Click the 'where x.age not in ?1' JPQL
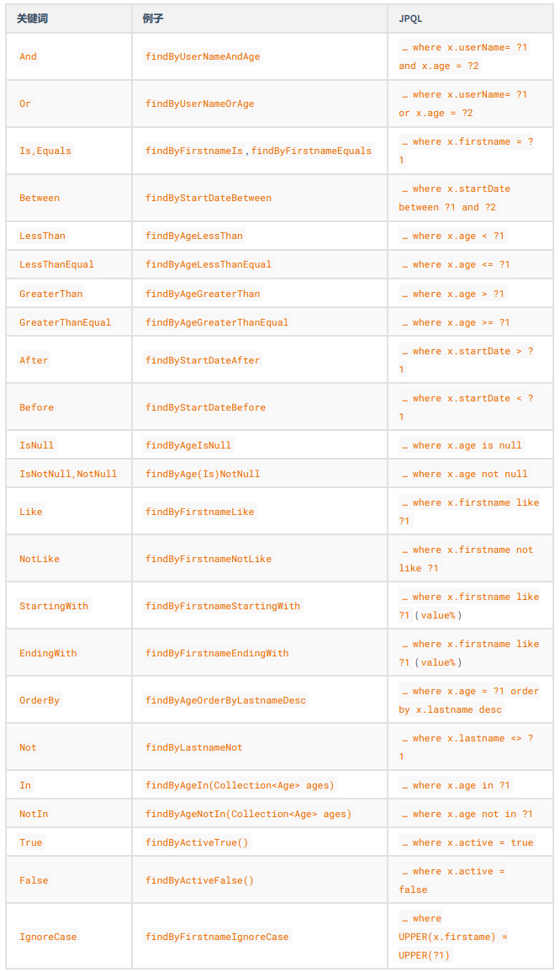The width and height of the screenshot is (560, 972). pos(467,814)
